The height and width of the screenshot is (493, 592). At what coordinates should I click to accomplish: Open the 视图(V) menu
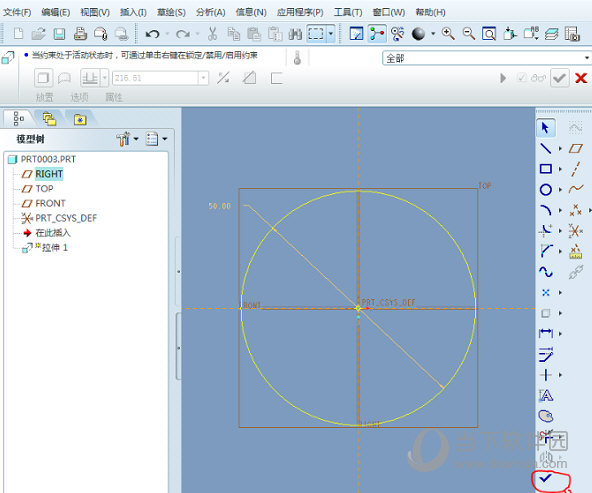click(x=95, y=12)
